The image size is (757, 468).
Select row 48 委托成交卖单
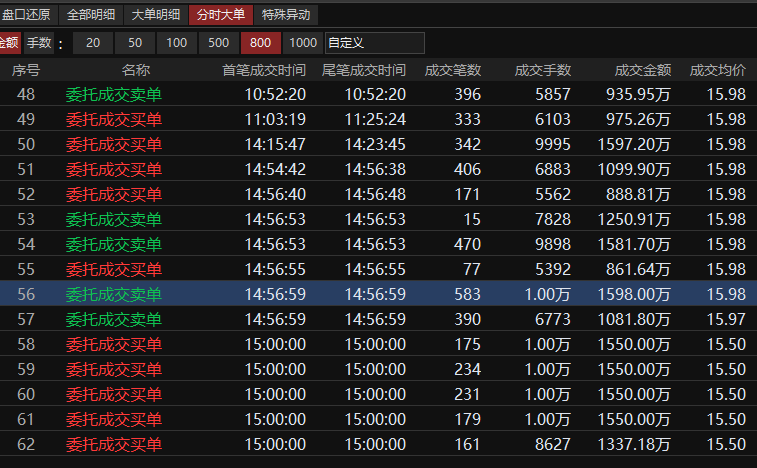coord(378,94)
